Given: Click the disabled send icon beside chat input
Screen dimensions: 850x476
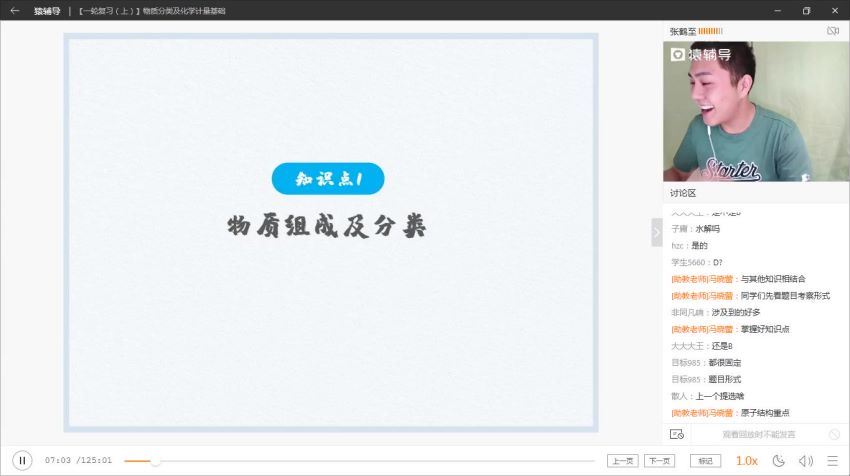Looking at the screenshot, I should click(834, 434).
